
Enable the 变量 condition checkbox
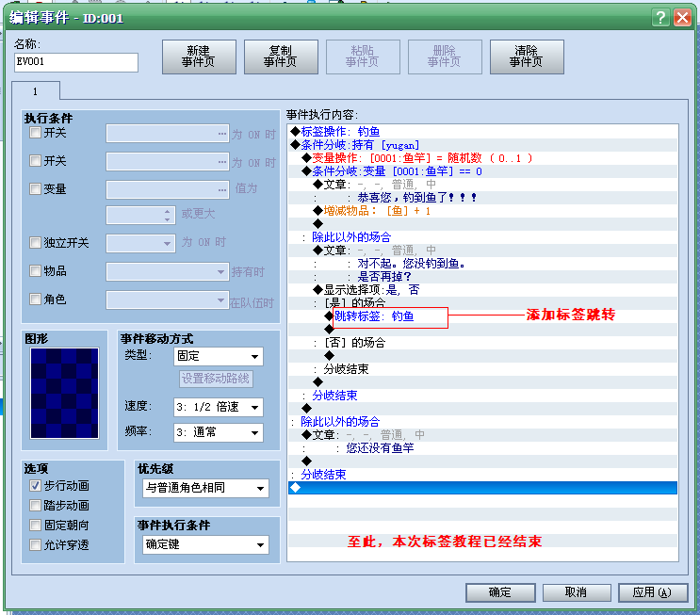pyautogui.click(x=35, y=188)
